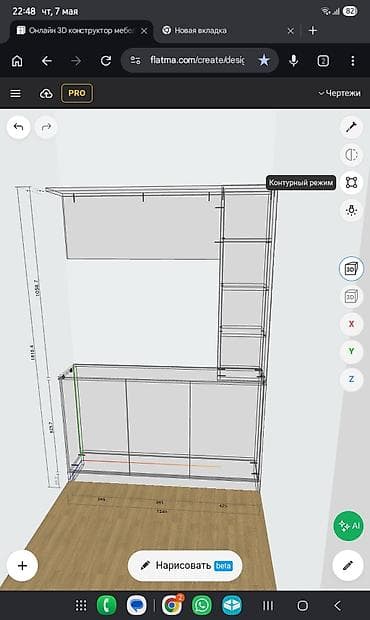The image size is (370, 620).
Task: Go to browser home page
Action: coord(17,61)
